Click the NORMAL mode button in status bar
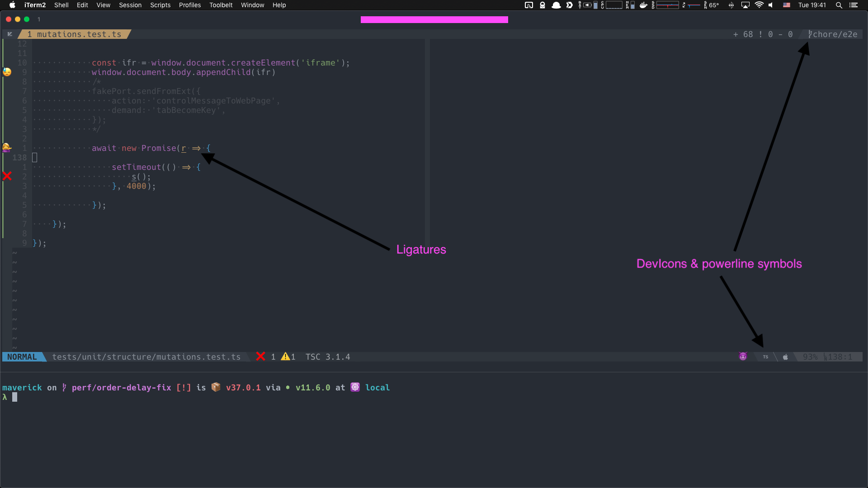This screenshot has width=868, height=488. pyautogui.click(x=22, y=357)
